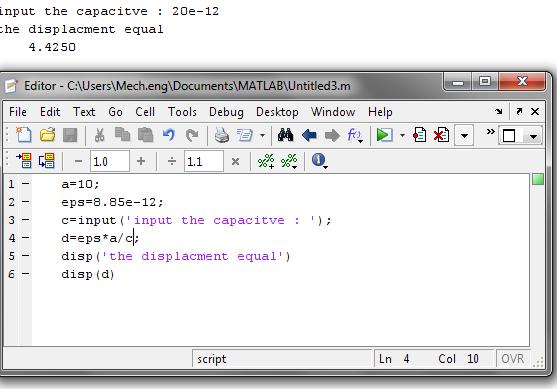Click output value 4.4250 in Command Window
Image resolution: width=557 pixels, height=389 pixels.
click(52, 47)
